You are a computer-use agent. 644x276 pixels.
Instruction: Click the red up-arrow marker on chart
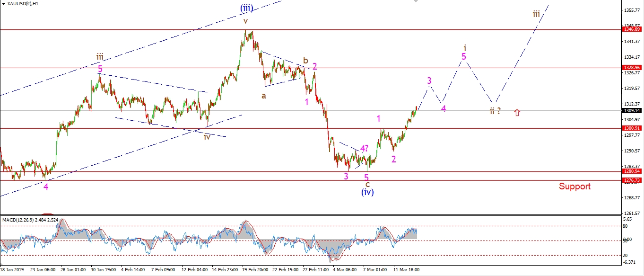coord(517,112)
